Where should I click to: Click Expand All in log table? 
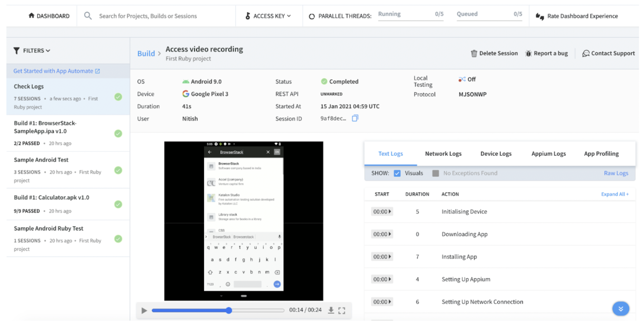pyautogui.click(x=614, y=194)
